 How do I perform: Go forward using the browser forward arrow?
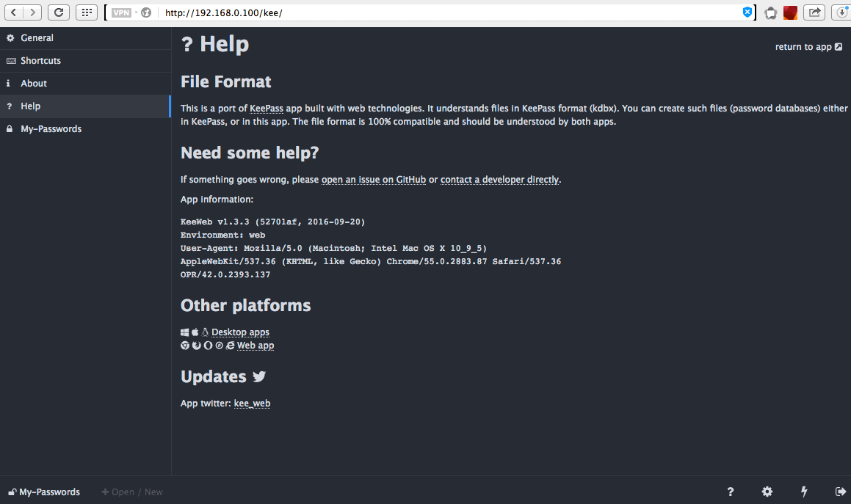click(32, 12)
